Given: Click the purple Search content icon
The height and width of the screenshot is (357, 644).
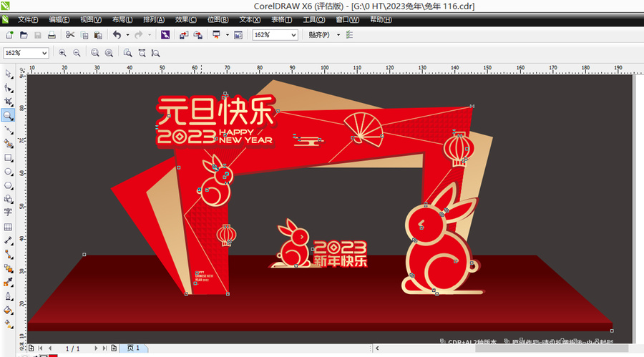Looking at the screenshot, I should [165, 35].
